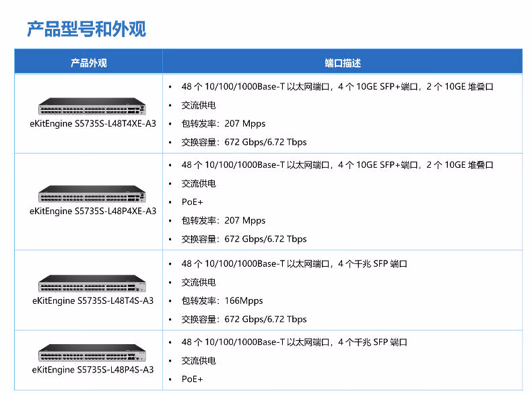Click the eKitEngine S5735S-L48T4XE-A3 model name
This screenshot has height=394, width=532.
[x=92, y=124]
